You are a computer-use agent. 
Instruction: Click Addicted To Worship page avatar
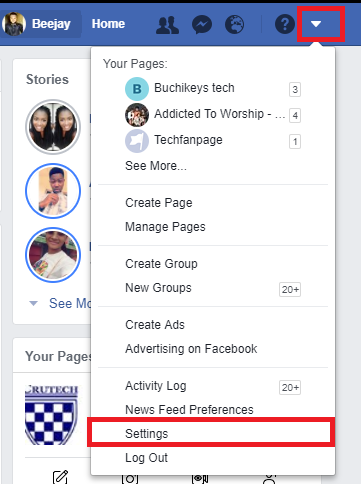pos(137,115)
